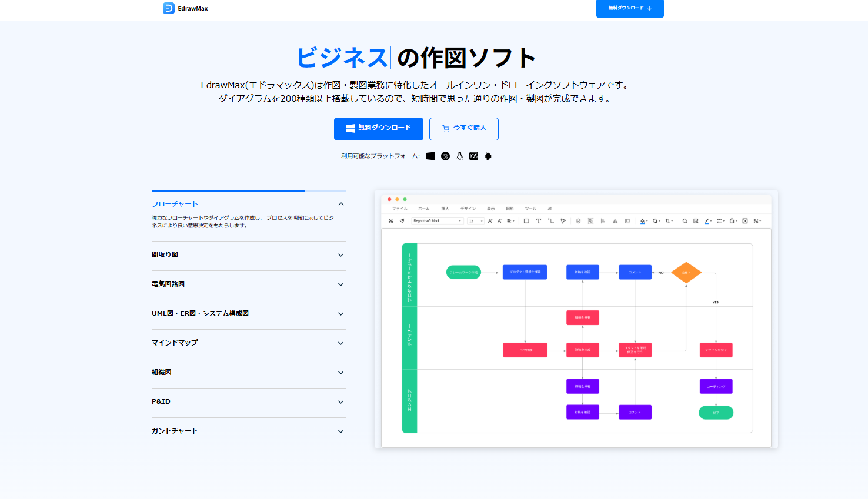Click the decrease font size icon

pyautogui.click(x=499, y=221)
